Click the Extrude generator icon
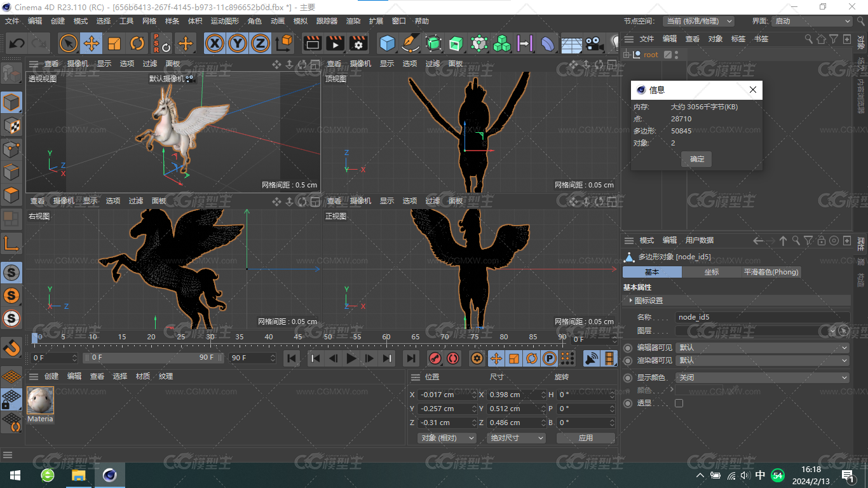The height and width of the screenshot is (488, 868). [456, 43]
